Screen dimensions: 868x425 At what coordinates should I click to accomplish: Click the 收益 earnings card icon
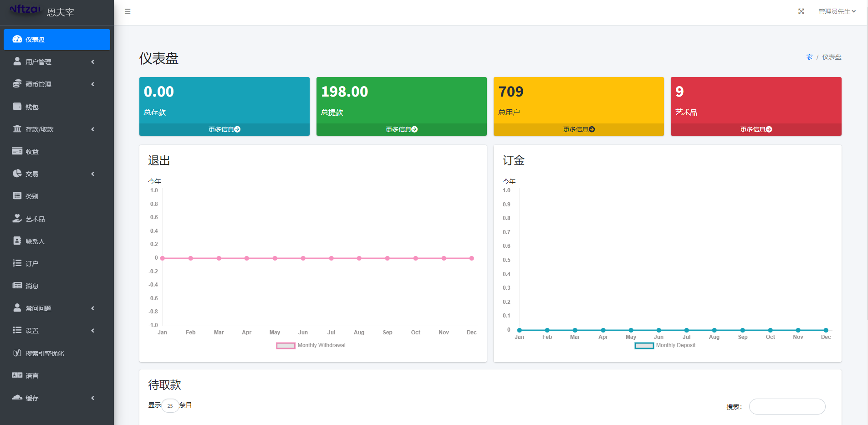click(x=17, y=151)
